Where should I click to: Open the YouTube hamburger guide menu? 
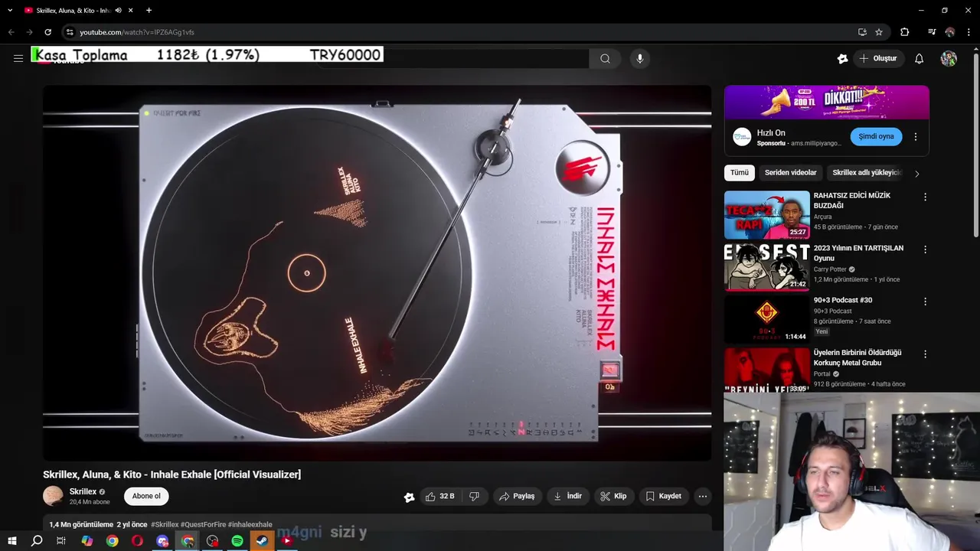(18, 58)
